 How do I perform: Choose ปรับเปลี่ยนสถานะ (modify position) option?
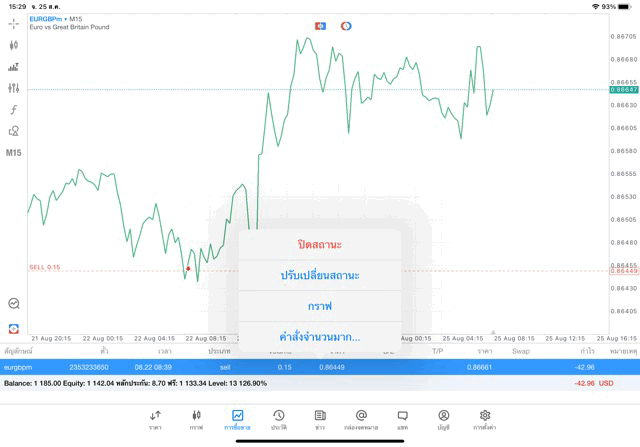pyautogui.click(x=320, y=275)
